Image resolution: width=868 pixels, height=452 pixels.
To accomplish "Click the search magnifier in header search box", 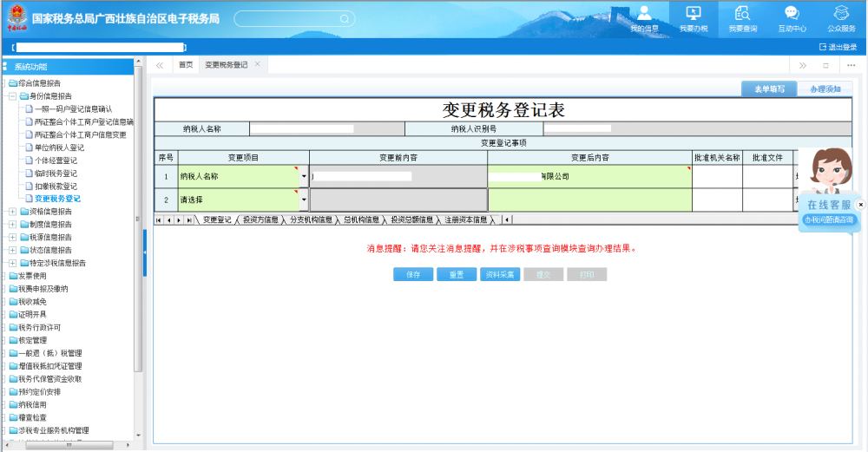I will tap(345, 18).
